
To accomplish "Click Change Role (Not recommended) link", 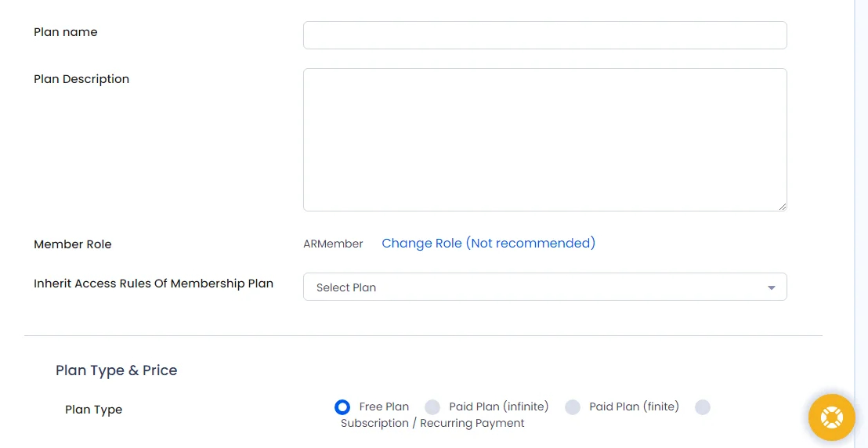I will click(488, 243).
